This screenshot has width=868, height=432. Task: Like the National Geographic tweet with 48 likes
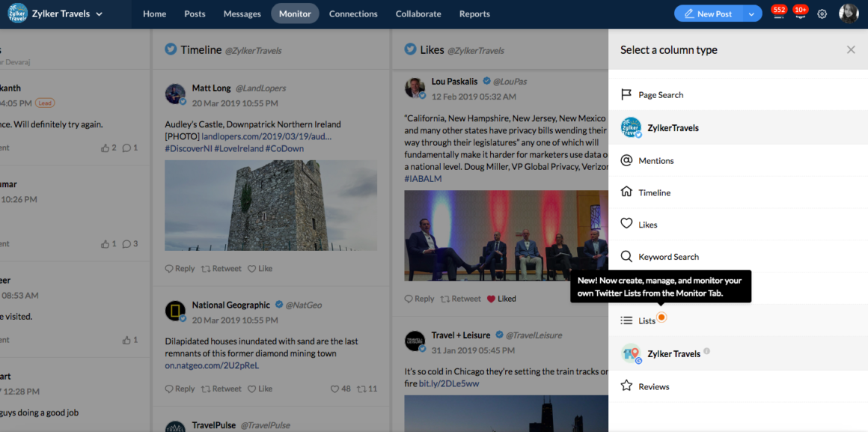335,389
